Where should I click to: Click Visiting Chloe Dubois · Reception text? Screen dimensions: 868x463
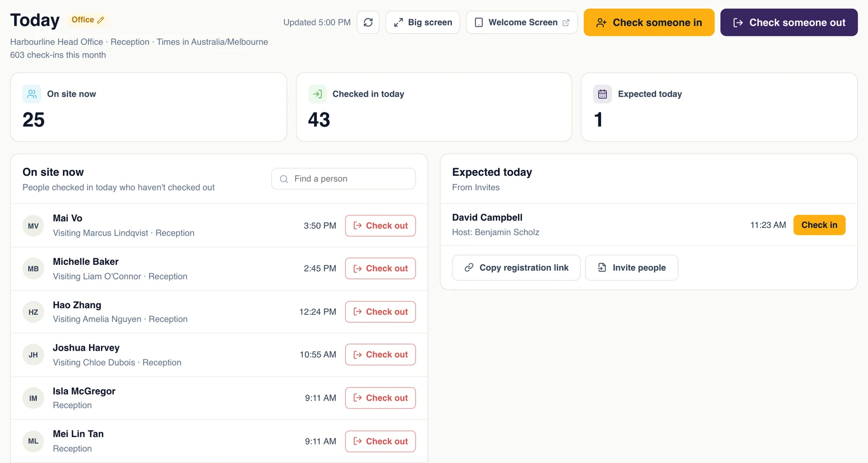pyautogui.click(x=117, y=363)
